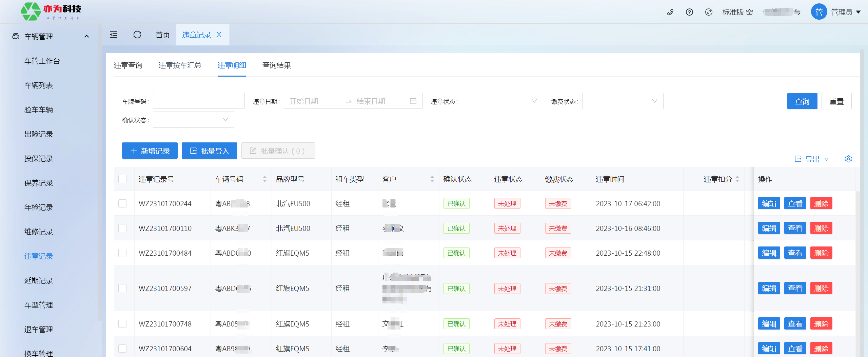868x357 pixels.
Task: Click the 新增记录 button
Action: click(x=150, y=151)
